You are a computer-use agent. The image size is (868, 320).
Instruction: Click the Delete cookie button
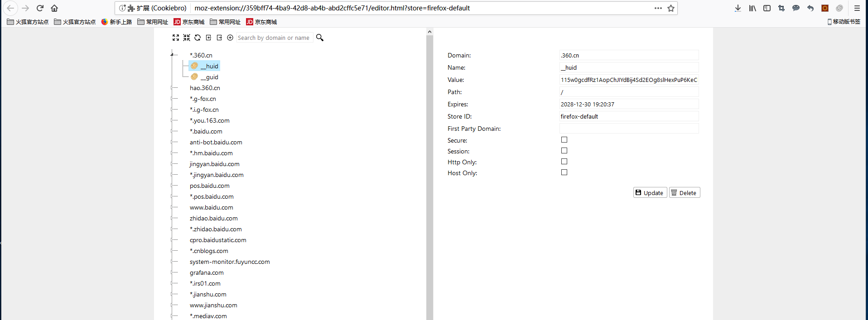[685, 193]
